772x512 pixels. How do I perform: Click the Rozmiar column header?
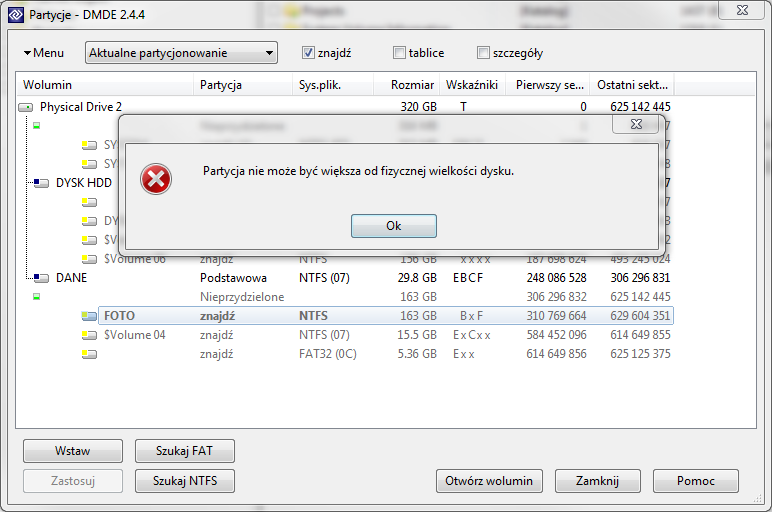(x=407, y=85)
